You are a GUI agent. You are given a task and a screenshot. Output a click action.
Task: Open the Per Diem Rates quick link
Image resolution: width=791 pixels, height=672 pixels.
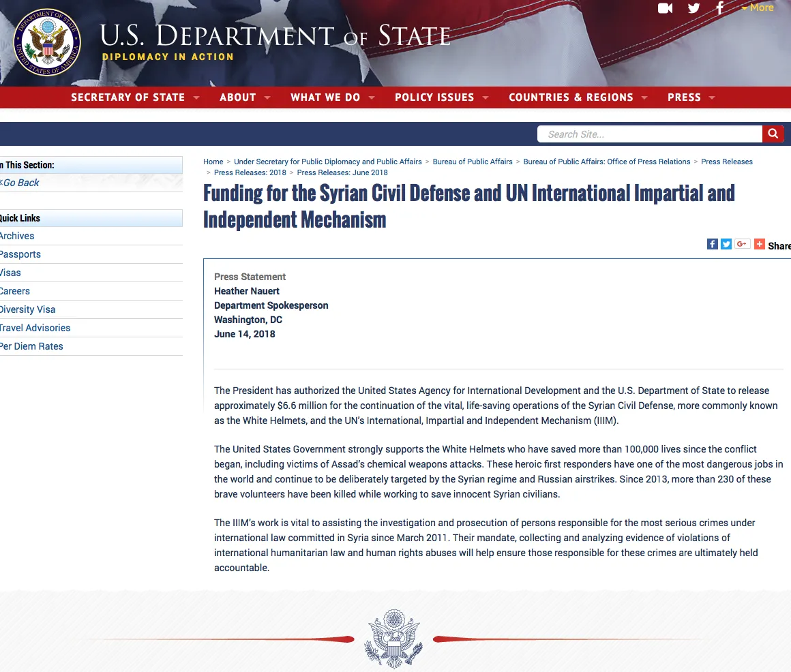31,346
